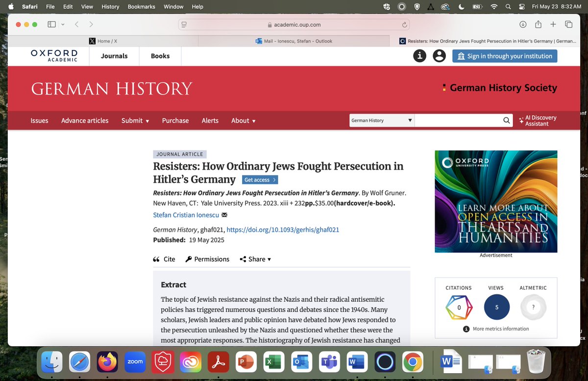Toggle dark mode via the moon icon
588x381 pixels.
point(461,6)
